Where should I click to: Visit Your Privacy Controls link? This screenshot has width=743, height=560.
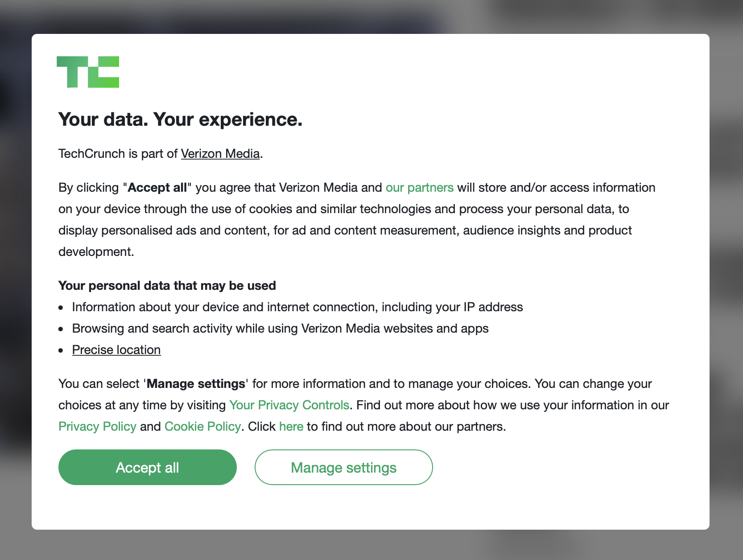(x=289, y=405)
